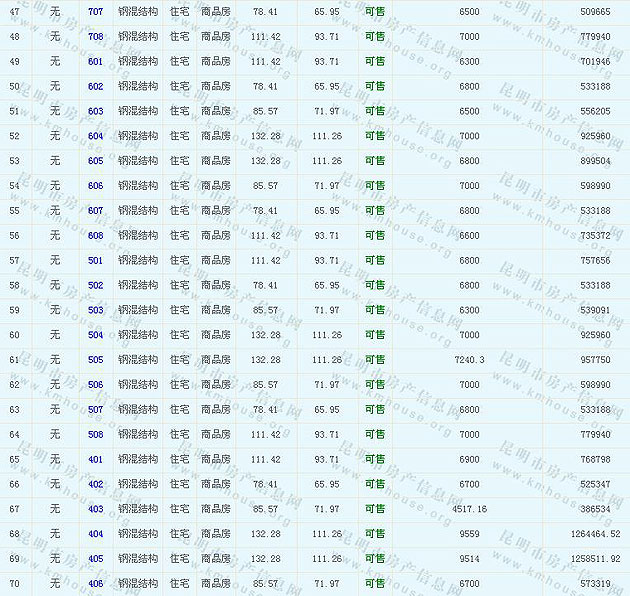View room 403 details
The width and height of the screenshot is (630, 596).
[x=95, y=509]
